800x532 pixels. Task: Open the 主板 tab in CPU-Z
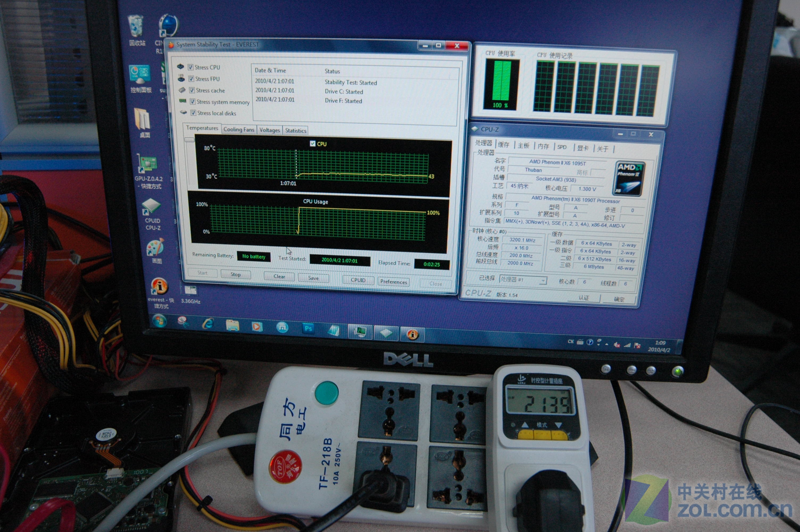pos(523,146)
